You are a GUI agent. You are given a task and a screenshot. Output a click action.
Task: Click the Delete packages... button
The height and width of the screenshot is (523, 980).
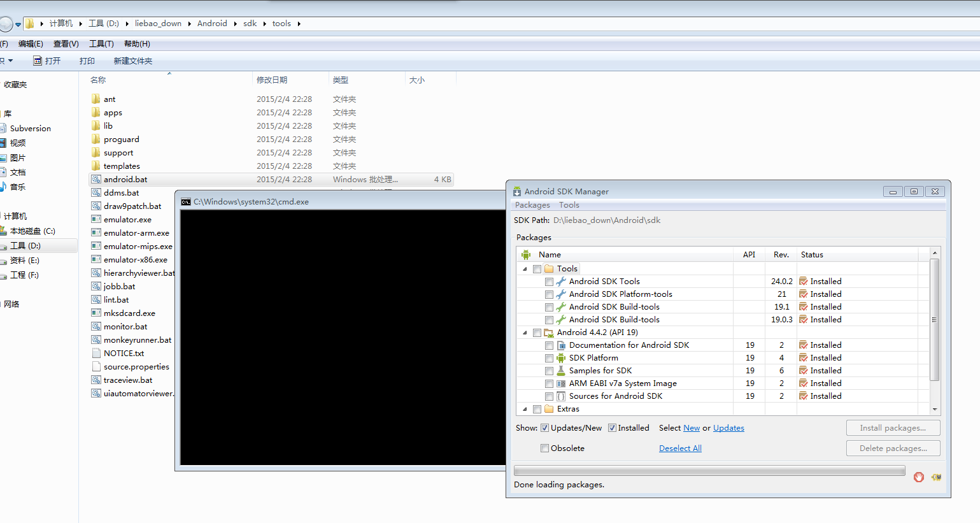[893, 448]
